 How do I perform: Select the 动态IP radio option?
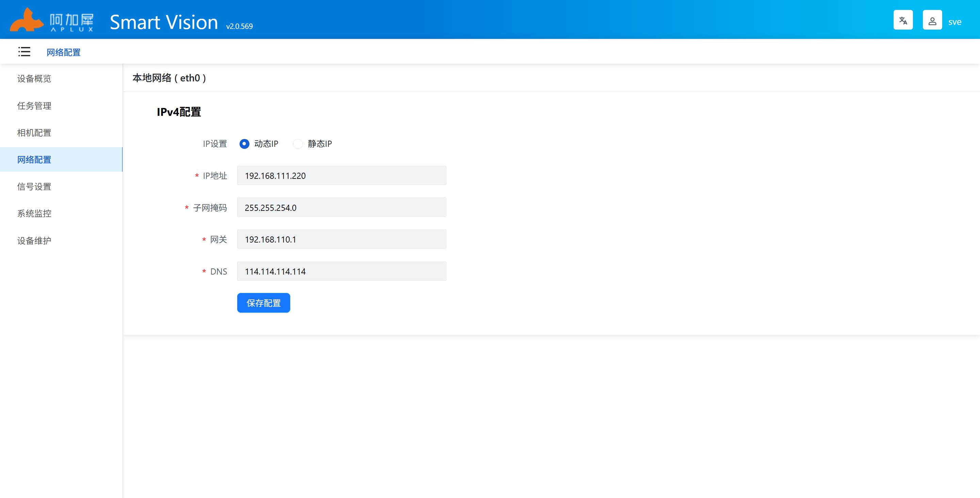click(244, 144)
